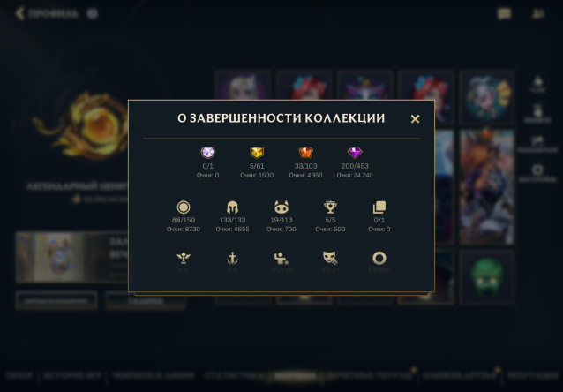The image size is (563, 392).
Task: Click the stacked cards icon 0/1
Action: pyautogui.click(x=379, y=207)
